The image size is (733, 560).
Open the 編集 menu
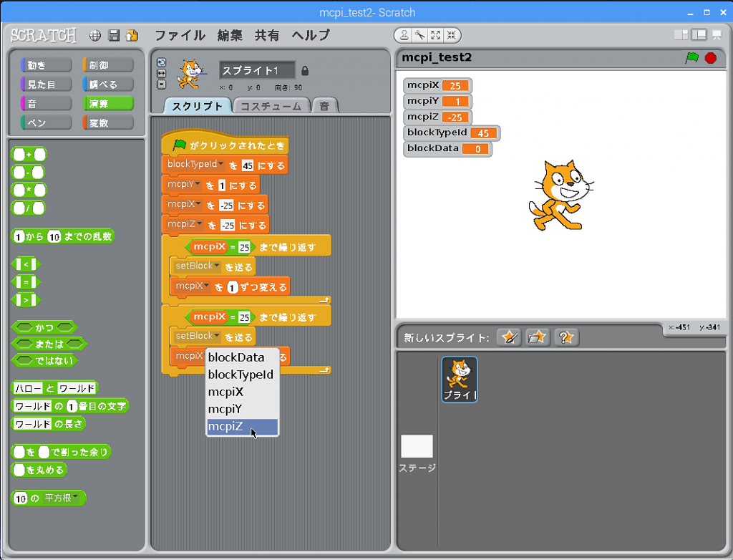(x=230, y=36)
